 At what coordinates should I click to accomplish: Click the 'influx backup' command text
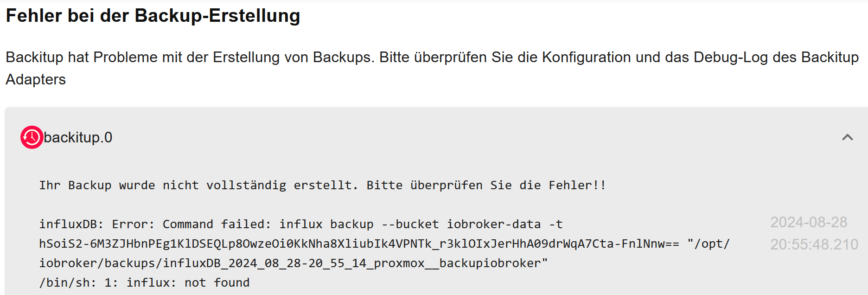point(326,224)
